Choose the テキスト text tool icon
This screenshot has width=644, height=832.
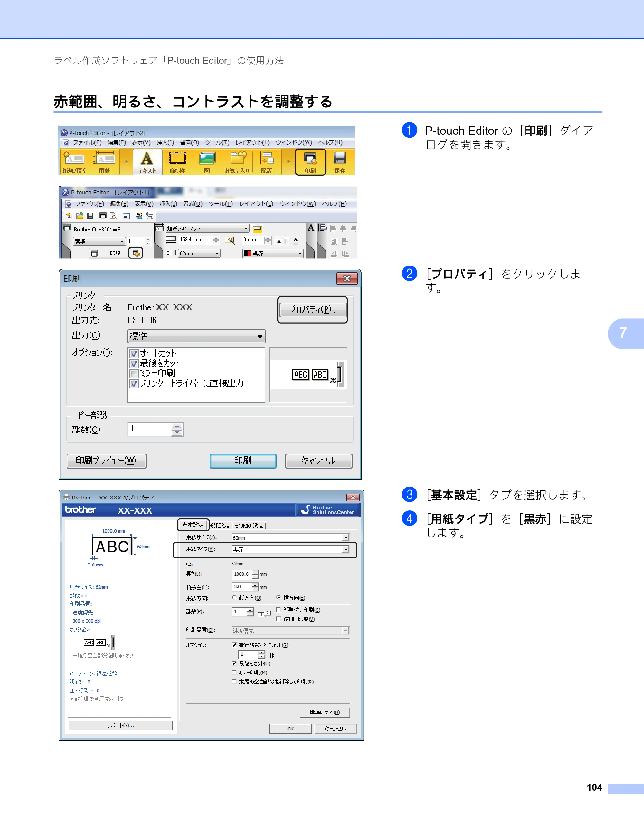[x=147, y=162]
